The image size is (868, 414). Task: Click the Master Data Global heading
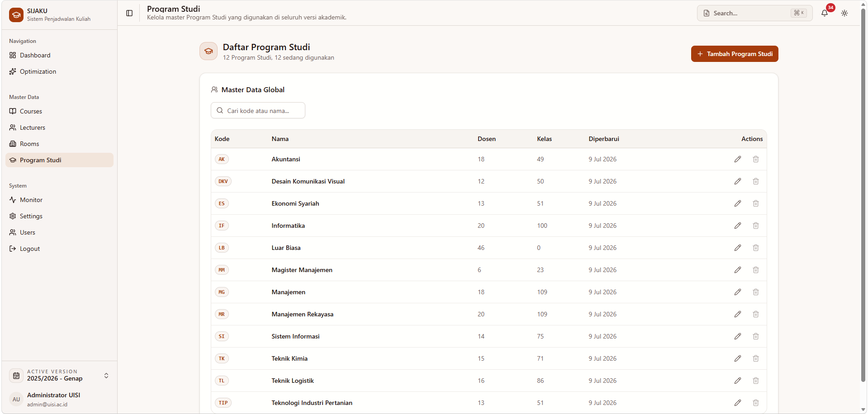(253, 89)
